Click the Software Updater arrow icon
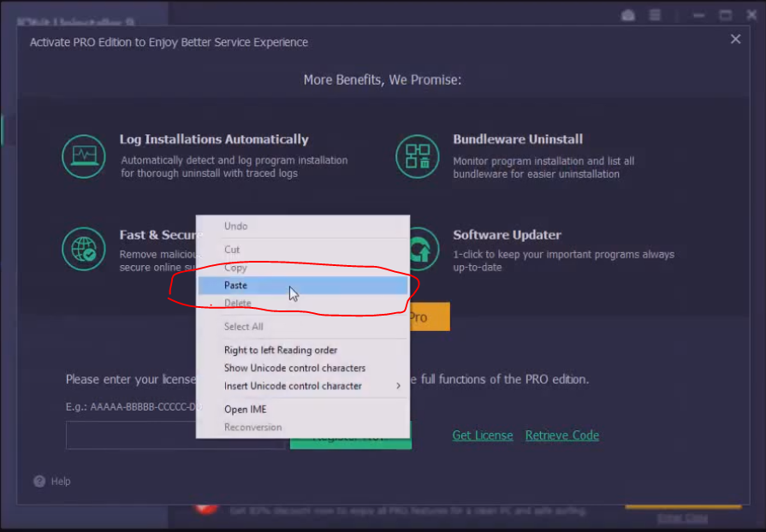The image size is (766, 532). 424,249
